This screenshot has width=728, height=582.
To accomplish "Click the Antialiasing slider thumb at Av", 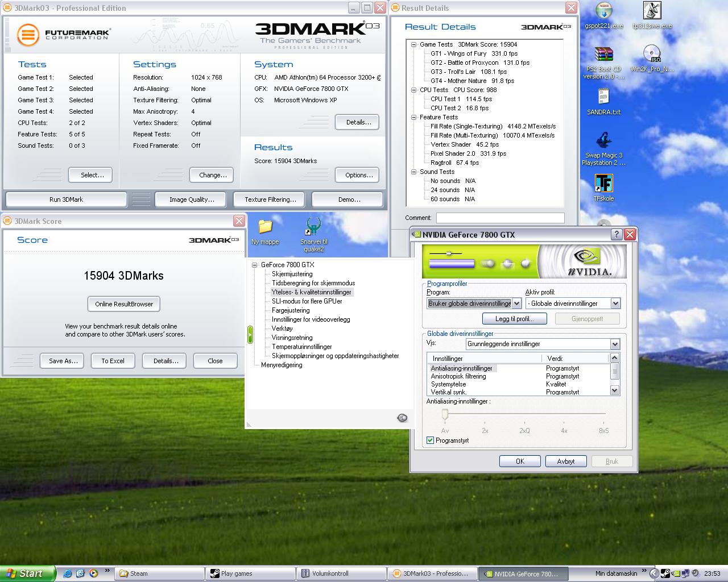I will point(445,415).
